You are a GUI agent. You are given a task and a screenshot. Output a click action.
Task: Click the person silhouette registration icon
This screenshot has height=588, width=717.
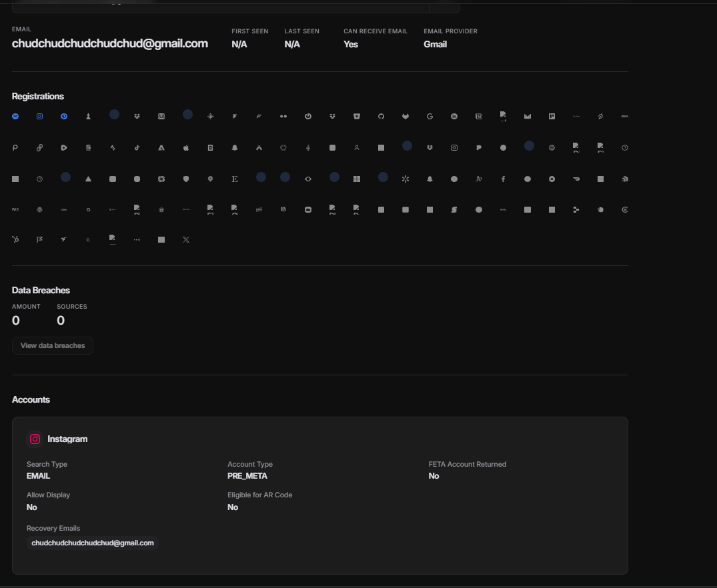point(357,148)
